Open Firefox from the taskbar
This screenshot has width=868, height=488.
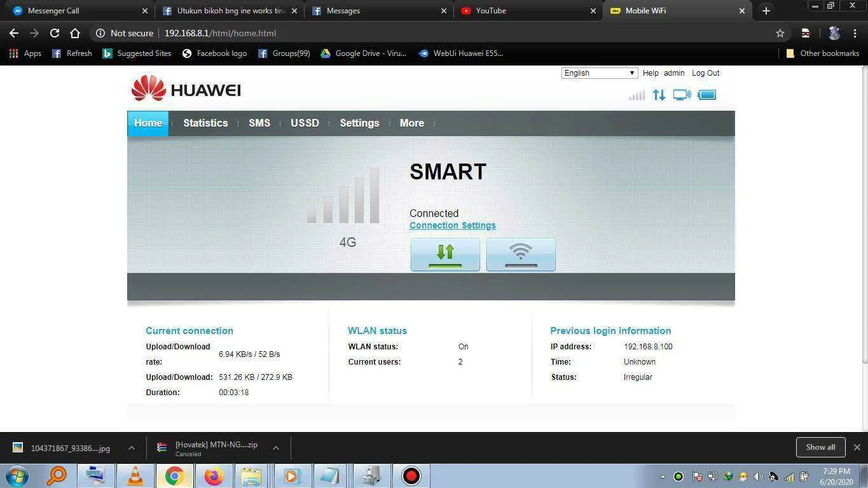click(213, 476)
